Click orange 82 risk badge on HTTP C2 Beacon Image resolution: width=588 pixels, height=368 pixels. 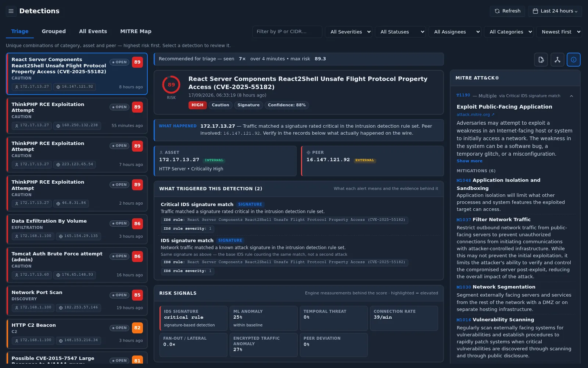[x=137, y=328]
